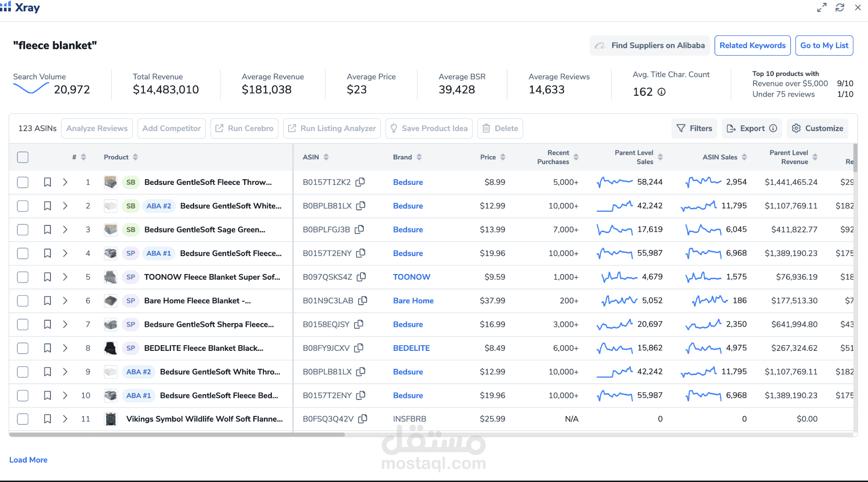Open the Bare Home product thumbnail

(110, 300)
